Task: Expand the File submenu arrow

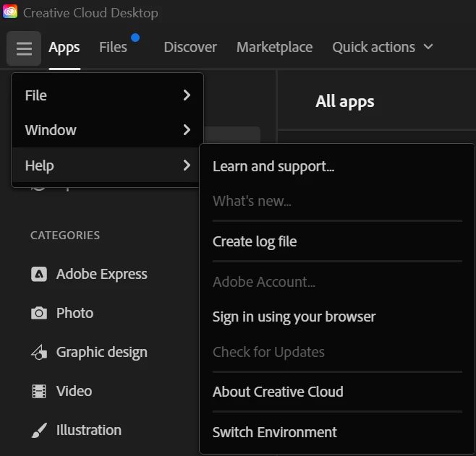Action: [x=187, y=95]
